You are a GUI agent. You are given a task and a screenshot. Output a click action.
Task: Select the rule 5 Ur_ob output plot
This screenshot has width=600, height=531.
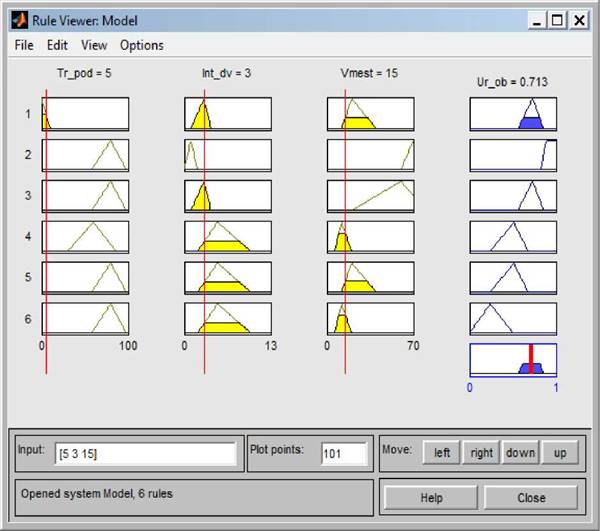pyautogui.click(x=514, y=278)
